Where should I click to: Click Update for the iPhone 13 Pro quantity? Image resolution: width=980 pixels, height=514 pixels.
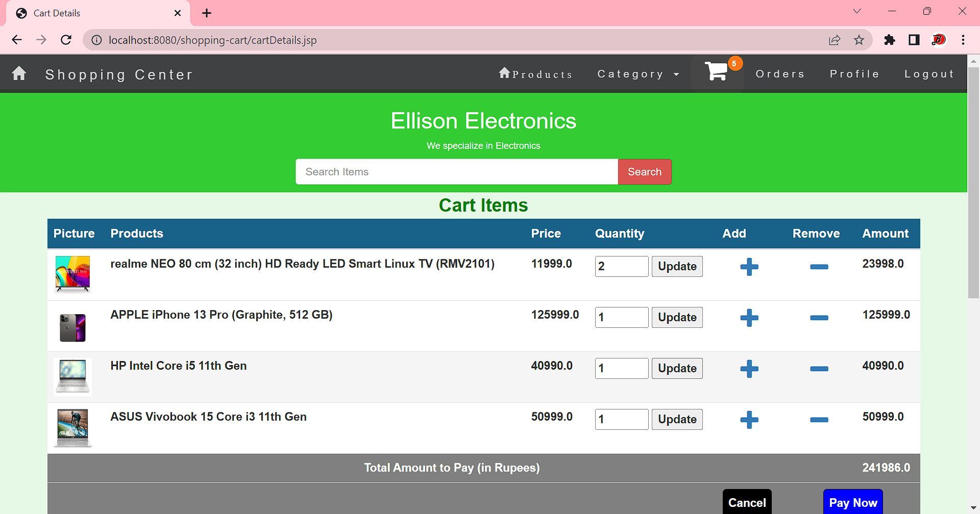pyautogui.click(x=677, y=317)
